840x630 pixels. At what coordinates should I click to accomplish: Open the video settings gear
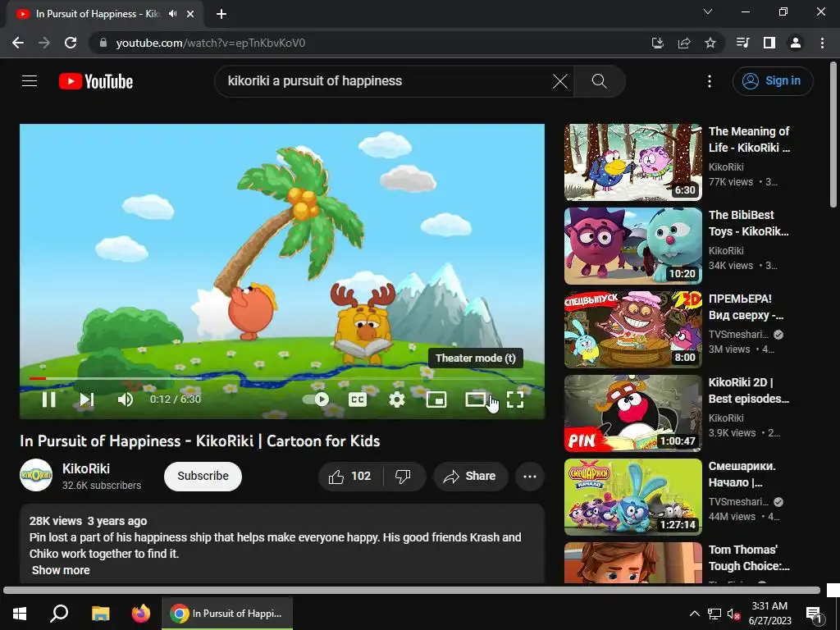click(x=397, y=399)
